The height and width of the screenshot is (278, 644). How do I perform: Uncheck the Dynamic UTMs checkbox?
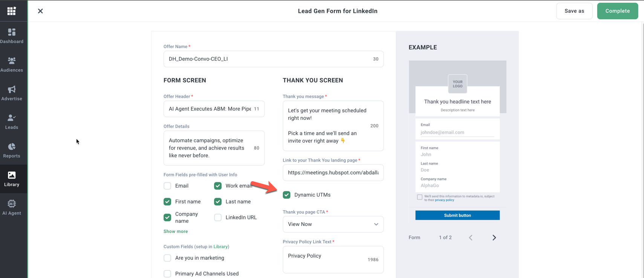point(287,195)
